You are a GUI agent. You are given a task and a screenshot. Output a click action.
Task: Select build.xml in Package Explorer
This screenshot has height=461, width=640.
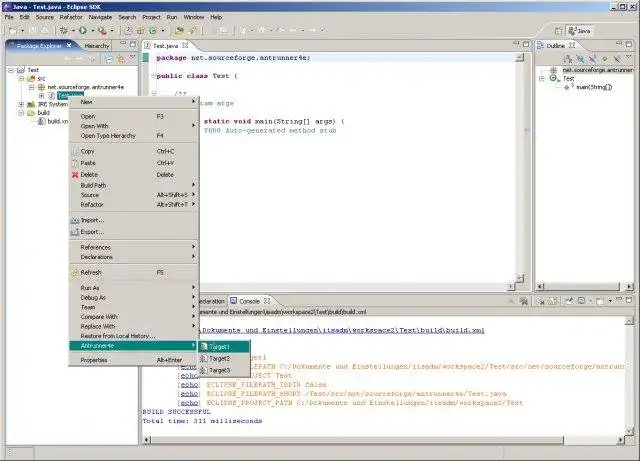(x=58, y=121)
